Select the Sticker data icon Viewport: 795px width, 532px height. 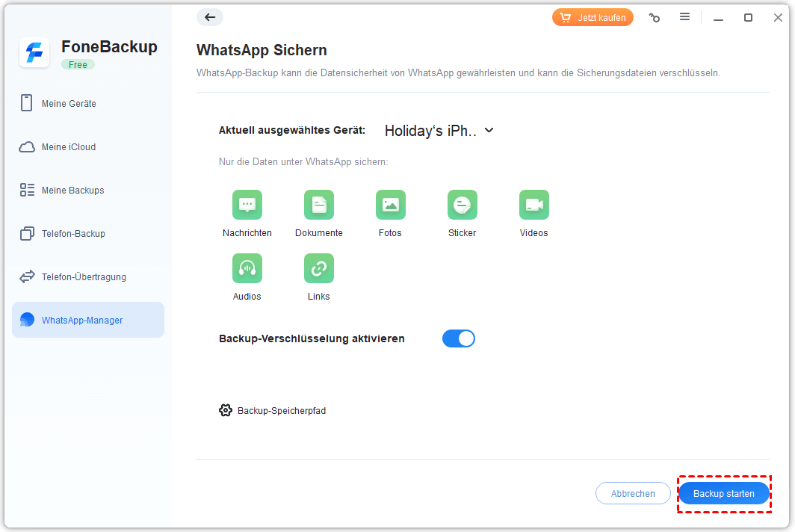462,205
